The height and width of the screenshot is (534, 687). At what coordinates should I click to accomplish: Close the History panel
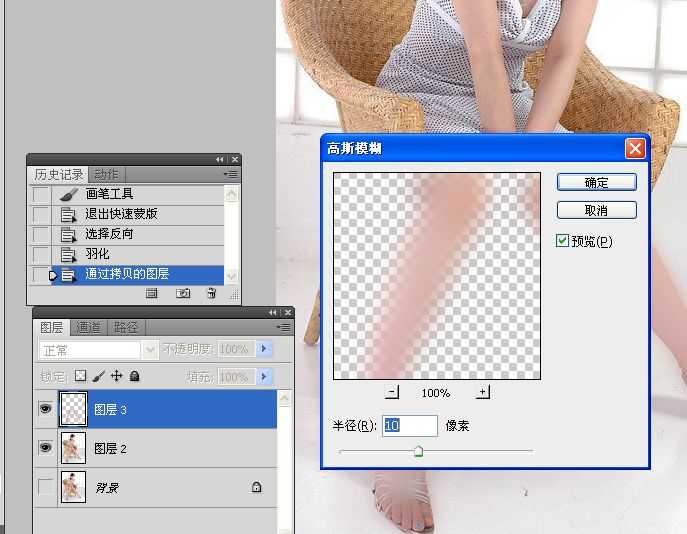coord(235,159)
